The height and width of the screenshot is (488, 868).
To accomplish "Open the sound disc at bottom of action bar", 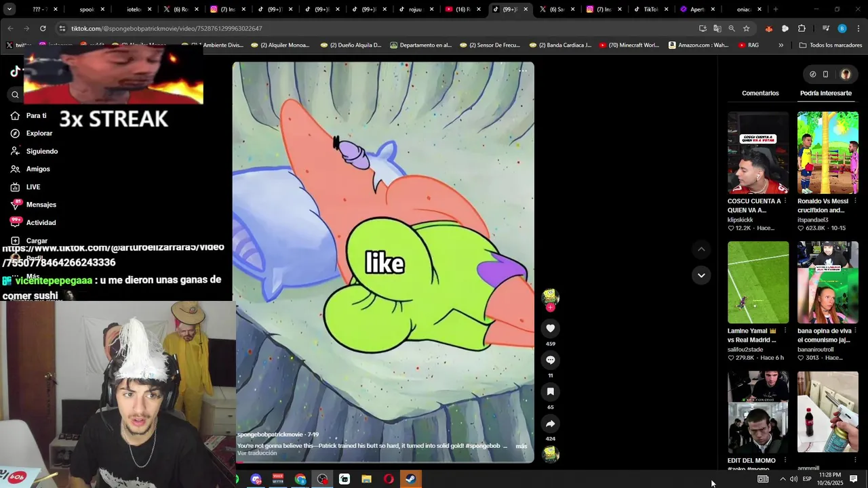I will coord(550,455).
